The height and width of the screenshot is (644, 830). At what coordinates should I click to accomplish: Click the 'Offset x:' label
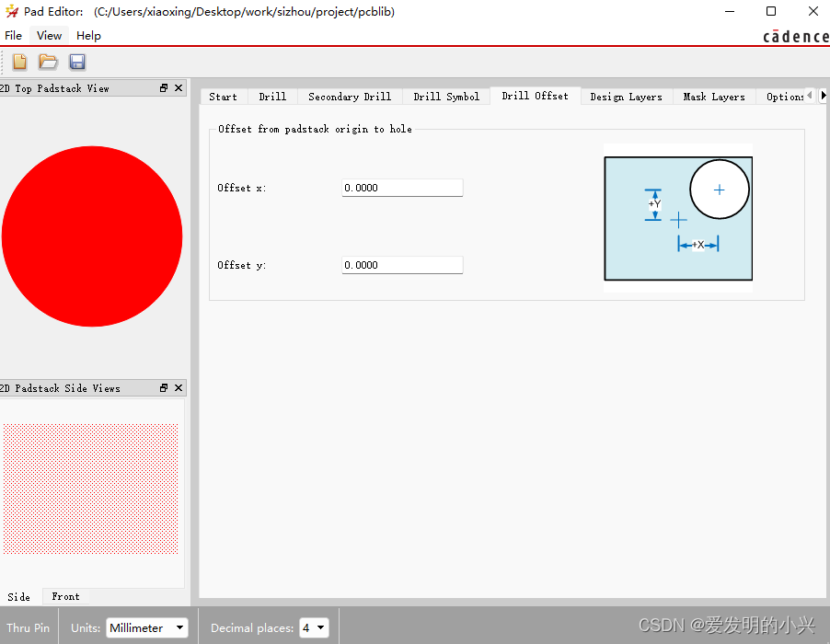pyautogui.click(x=241, y=188)
